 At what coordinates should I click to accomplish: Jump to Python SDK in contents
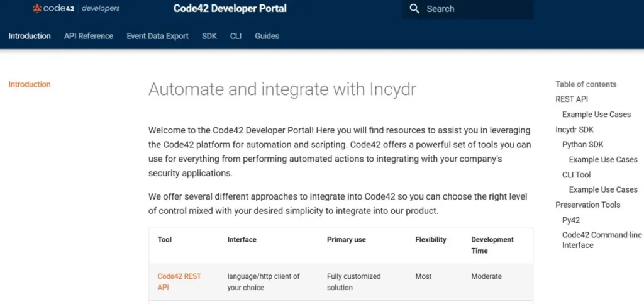(x=582, y=145)
